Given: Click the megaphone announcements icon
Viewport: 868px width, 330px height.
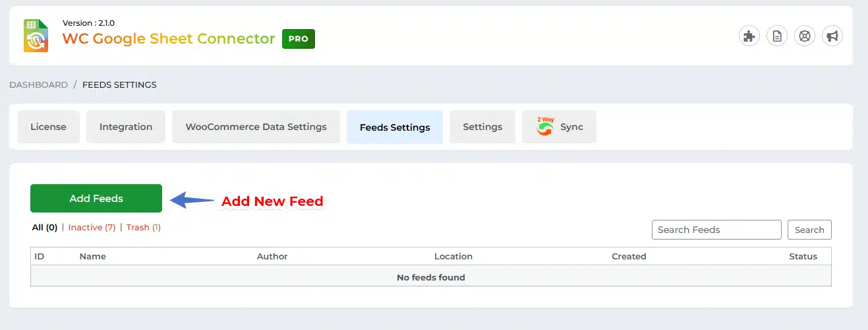Looking at the screenshot, I should pos(832,36).
